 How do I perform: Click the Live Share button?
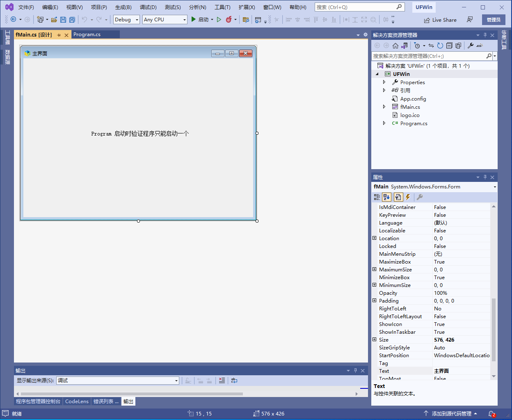coord(440,20)
